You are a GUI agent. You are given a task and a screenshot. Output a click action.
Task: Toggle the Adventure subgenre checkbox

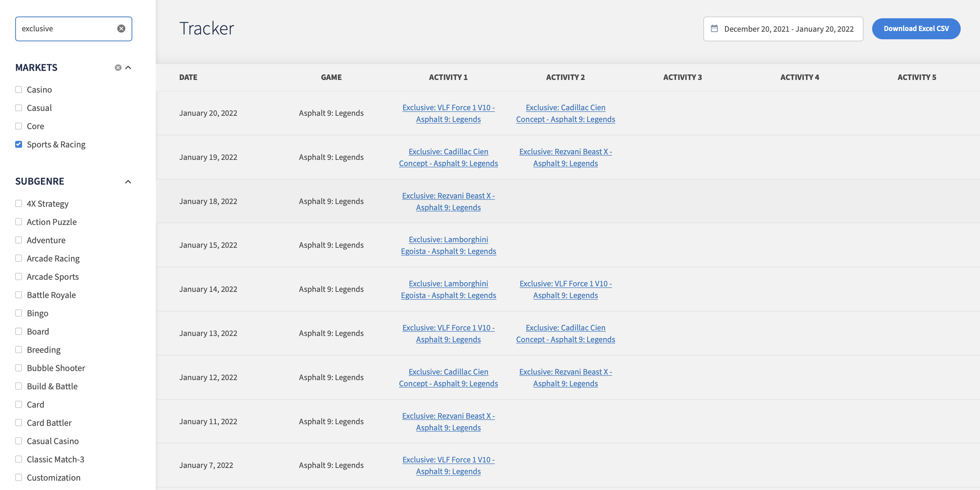19,240
